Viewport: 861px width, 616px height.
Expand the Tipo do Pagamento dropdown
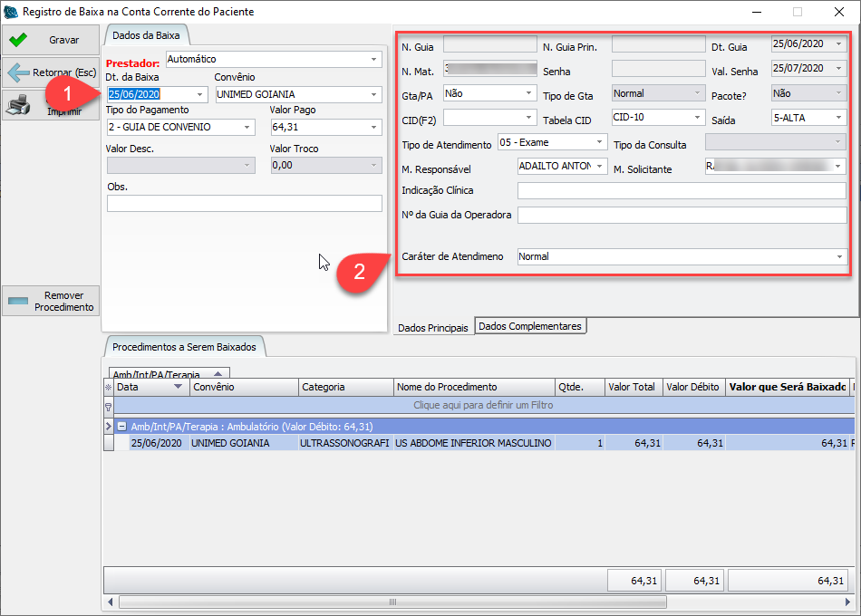[247, 127]
